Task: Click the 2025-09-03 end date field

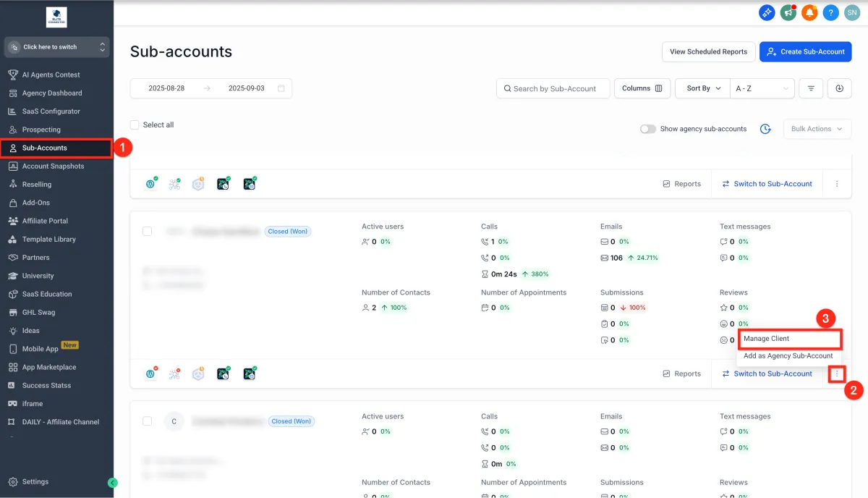Action: (x=246, y=88)
